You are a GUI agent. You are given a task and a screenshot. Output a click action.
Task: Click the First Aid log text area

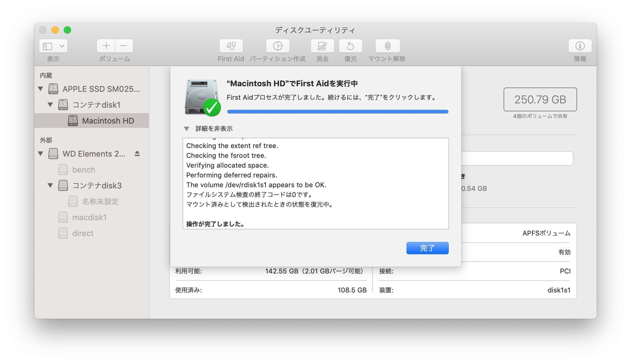315,183
